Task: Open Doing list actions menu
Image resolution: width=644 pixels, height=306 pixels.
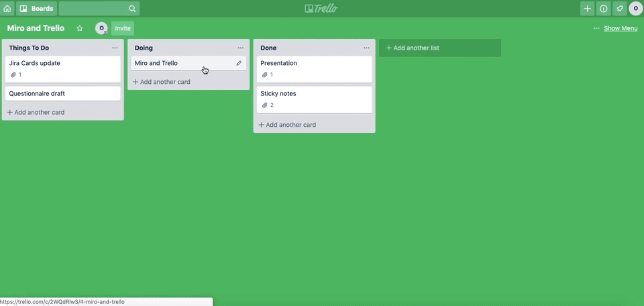Action: click(x=241, y=48)
